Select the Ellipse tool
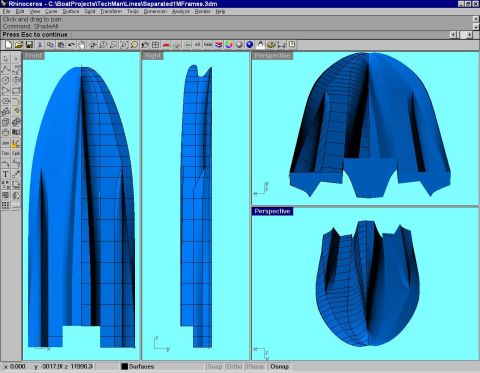This screenshot has height=373, width=480. pos(16,80)
